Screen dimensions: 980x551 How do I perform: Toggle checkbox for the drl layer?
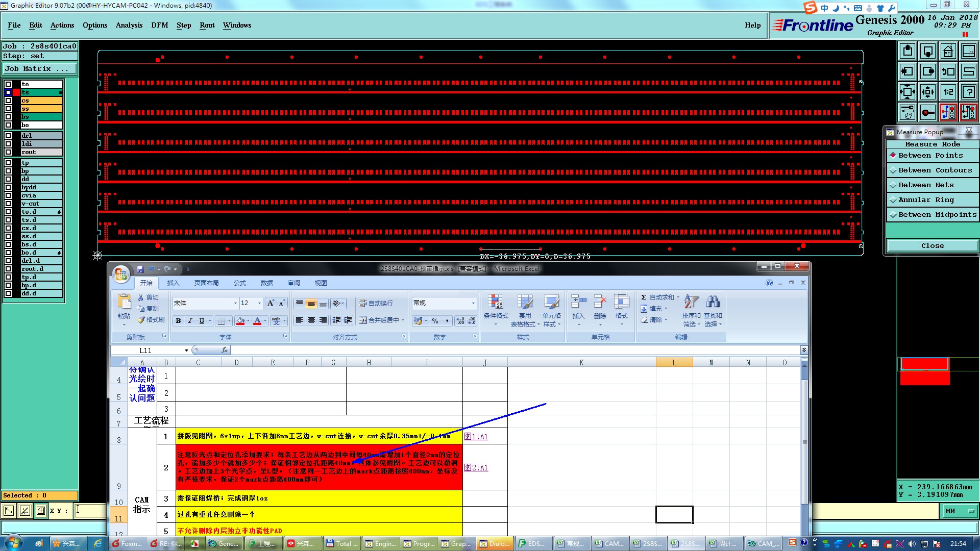click(x=8, y=136)
